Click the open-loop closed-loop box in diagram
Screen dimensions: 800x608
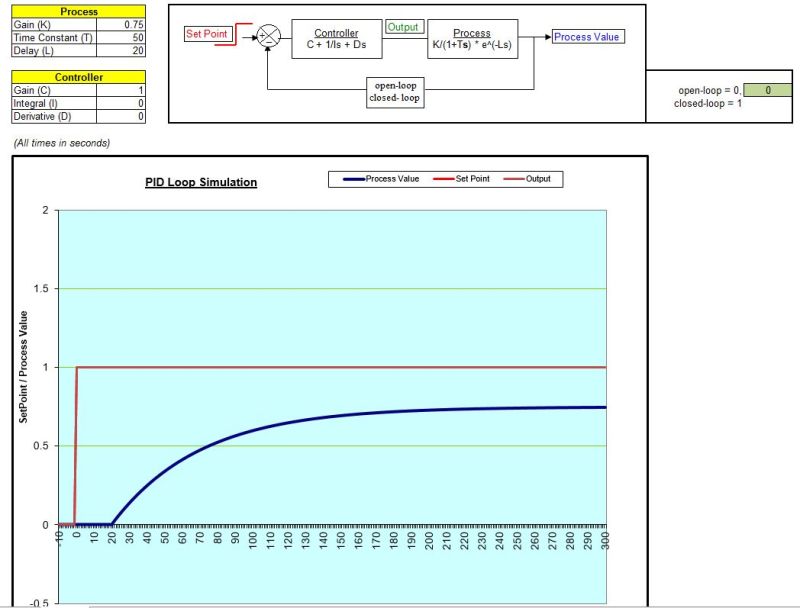pyautogui.click(x=393, y=92)
